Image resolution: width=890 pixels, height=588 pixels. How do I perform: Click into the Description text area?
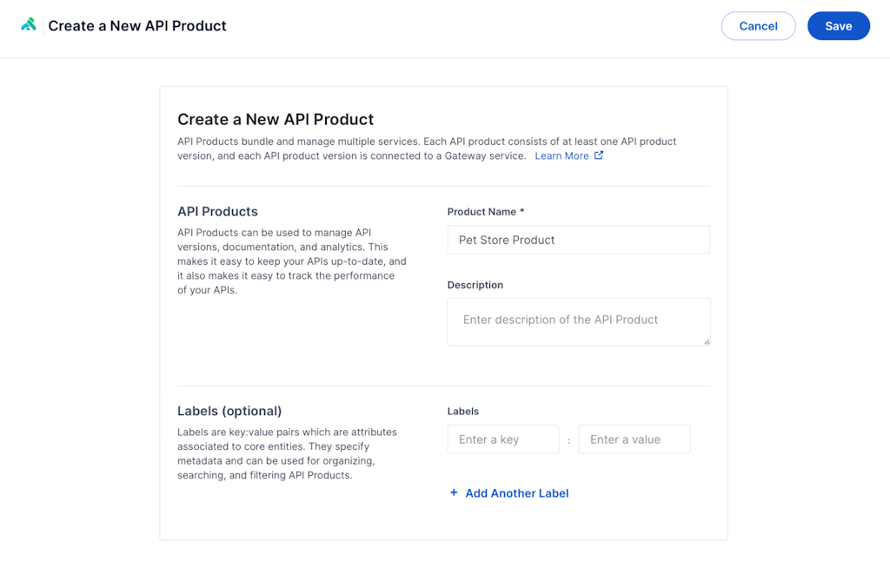[578, 321]
